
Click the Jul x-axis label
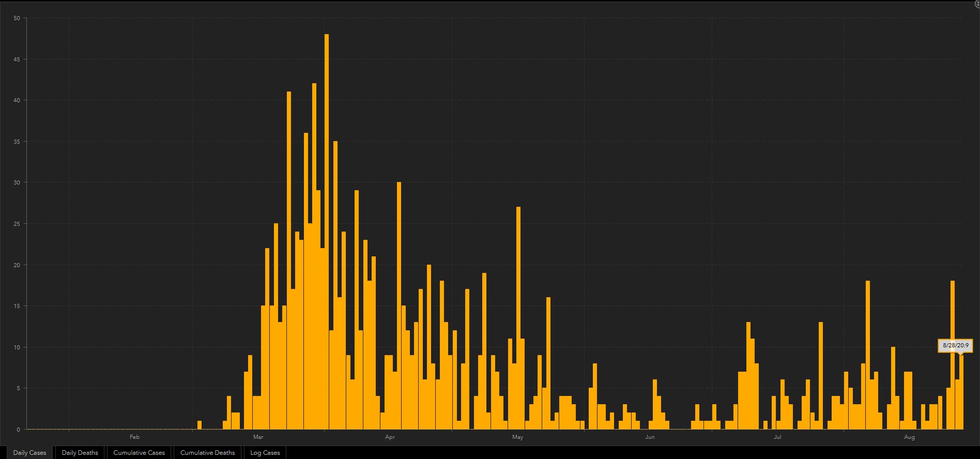pyautogui.click(x=777, y=437)
